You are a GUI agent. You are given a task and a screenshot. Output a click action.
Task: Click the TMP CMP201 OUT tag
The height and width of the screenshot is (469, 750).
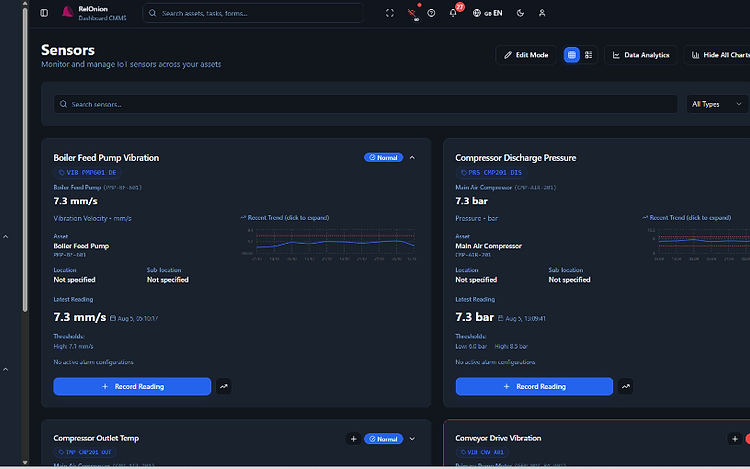[85, 452]
